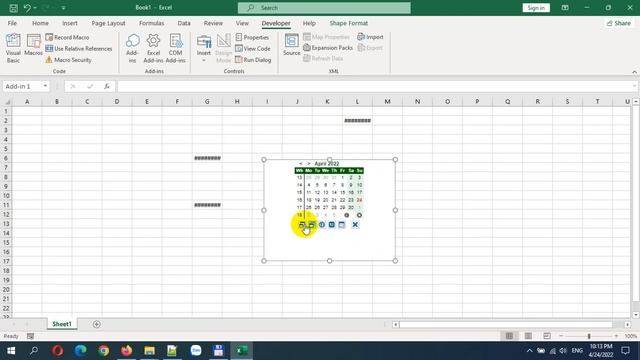Open Firefox from the taskbar
This screenshot has width=640, height=360.
pos(127,351)
